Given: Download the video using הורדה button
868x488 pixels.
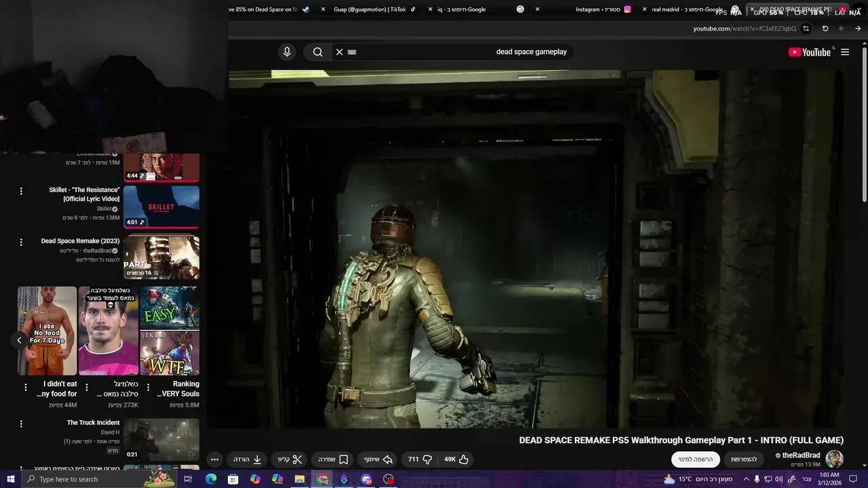Looking at the screenshot, I should 248,460.
